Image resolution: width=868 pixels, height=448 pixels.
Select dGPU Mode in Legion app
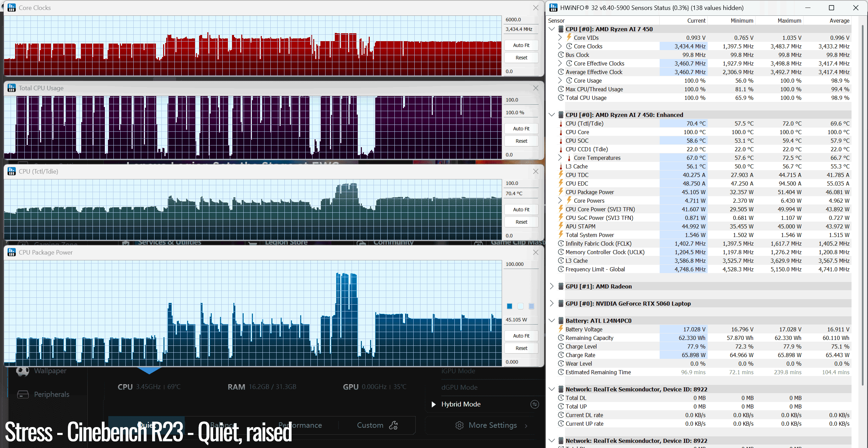pyautogui.click(x=459, y=387)
